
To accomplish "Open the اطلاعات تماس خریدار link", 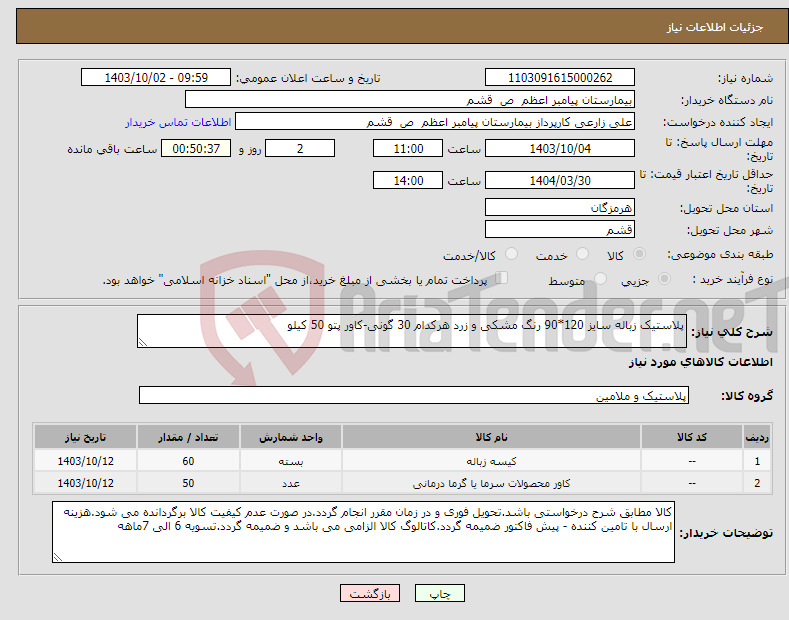I will tap(178, 122).
